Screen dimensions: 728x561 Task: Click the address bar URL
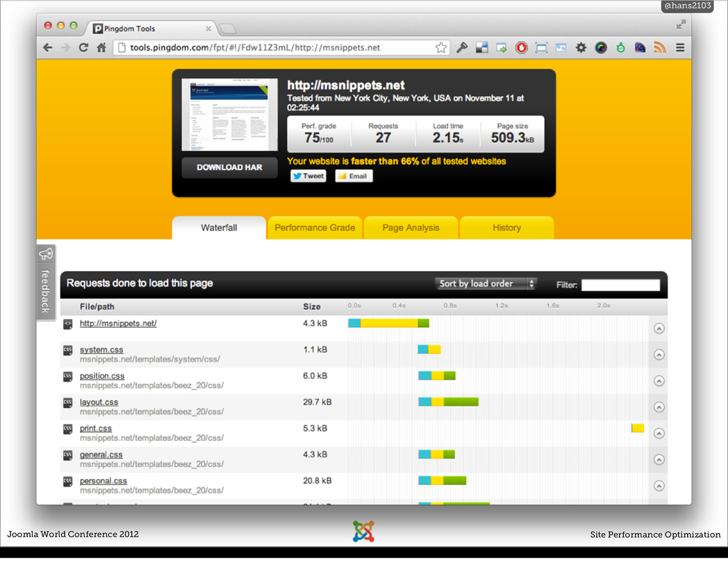tap(255, 47)
